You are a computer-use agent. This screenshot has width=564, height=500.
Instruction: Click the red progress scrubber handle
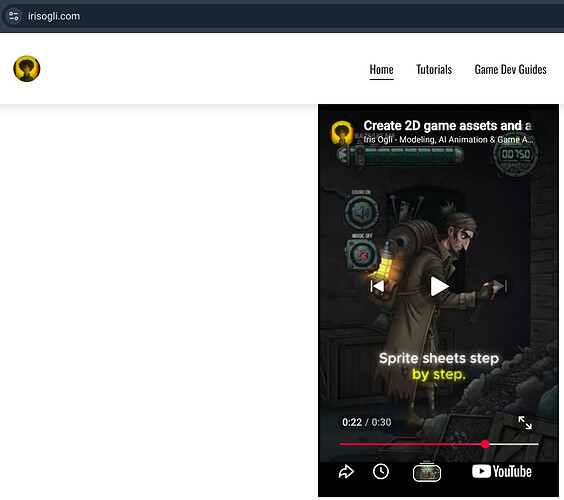[485, 444]
